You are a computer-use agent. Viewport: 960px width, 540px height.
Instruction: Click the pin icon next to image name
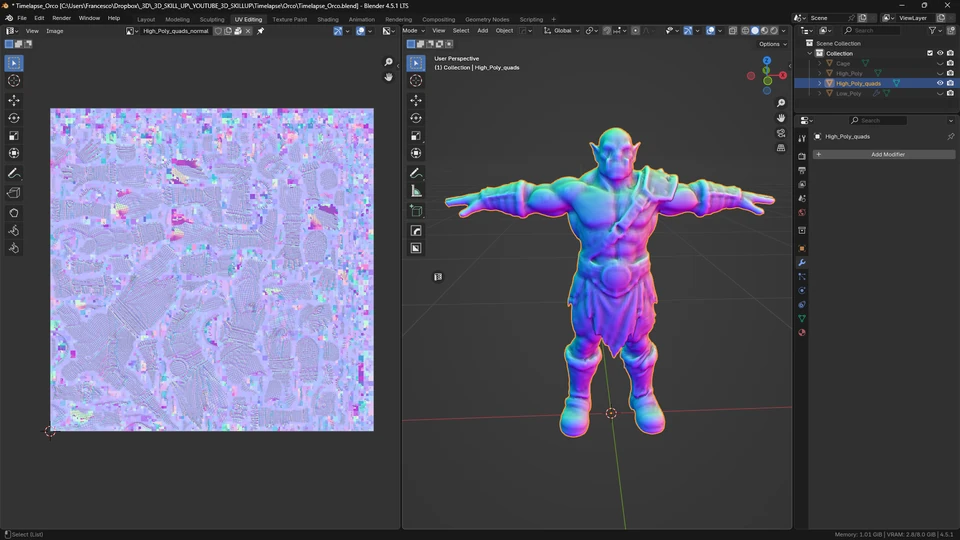(261, 31)
